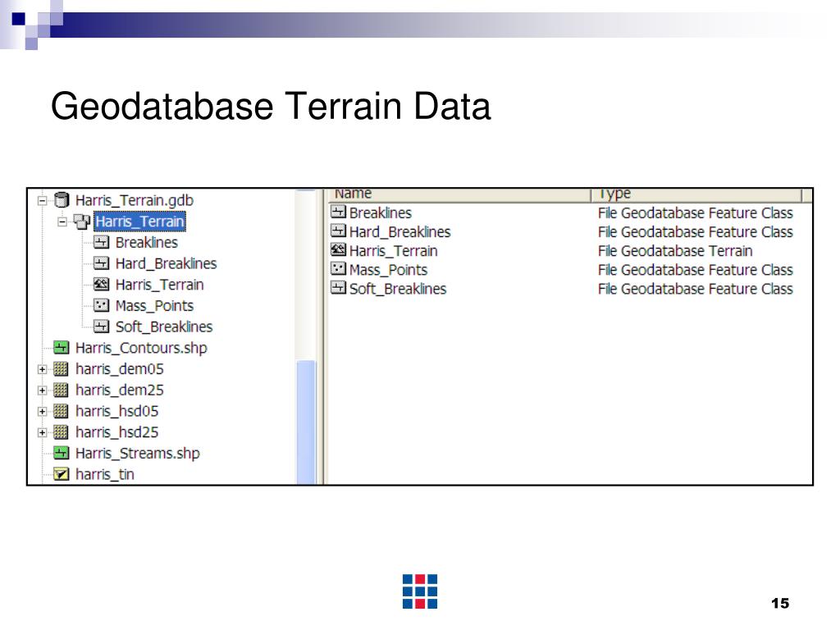Image resolution: width=840 pixels, height=630 pixels.
Task: Click the Breaklines icon in the contents list
Action: click(338, 212)
